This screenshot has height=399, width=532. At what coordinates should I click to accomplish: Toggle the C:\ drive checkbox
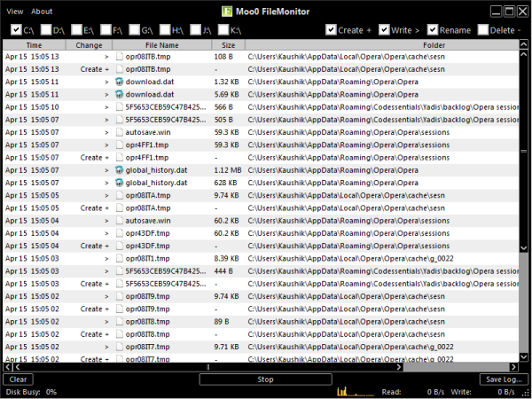point(16,30)
